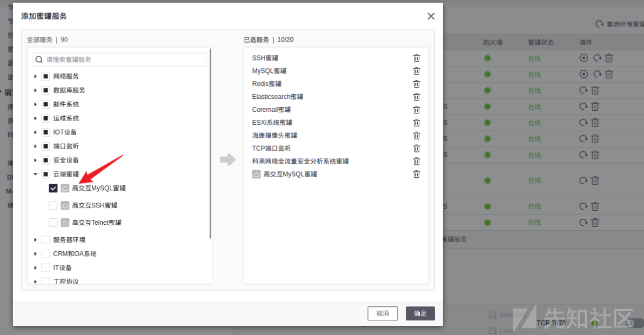Toggle the 邮件系统 expander arrow
This screenshot has height=335, width=644.
(35, 104)
